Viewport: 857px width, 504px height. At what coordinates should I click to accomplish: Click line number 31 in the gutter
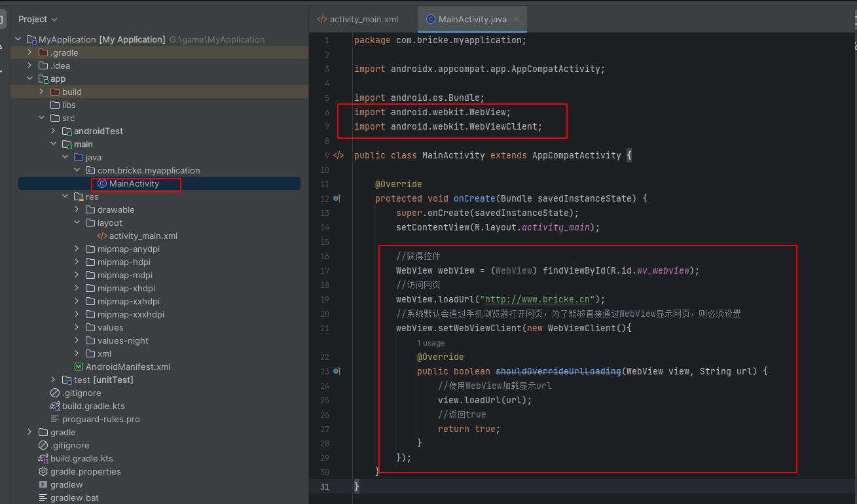pos(325,486)
